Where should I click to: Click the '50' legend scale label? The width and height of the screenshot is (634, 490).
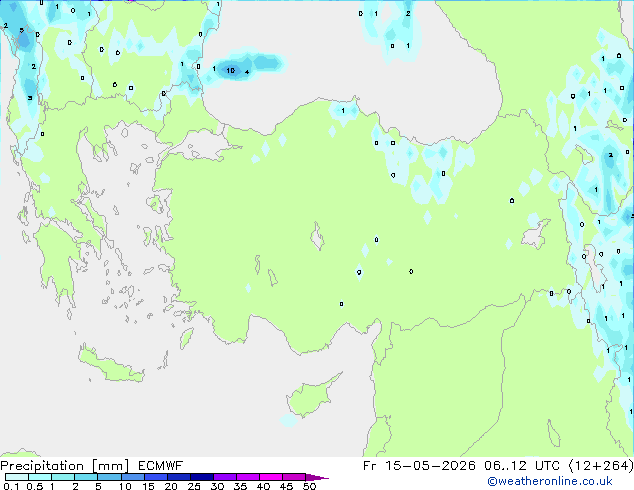point(309,486)
